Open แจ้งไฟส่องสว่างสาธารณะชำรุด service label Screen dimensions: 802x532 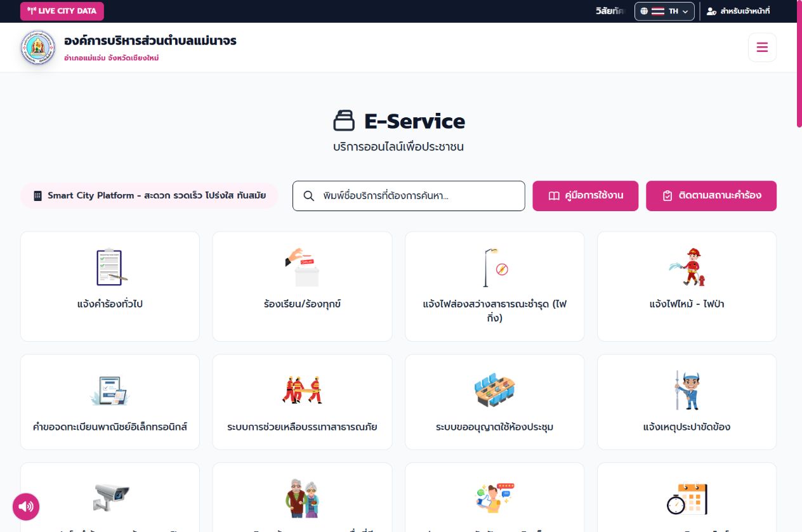[x=494, y=311]
